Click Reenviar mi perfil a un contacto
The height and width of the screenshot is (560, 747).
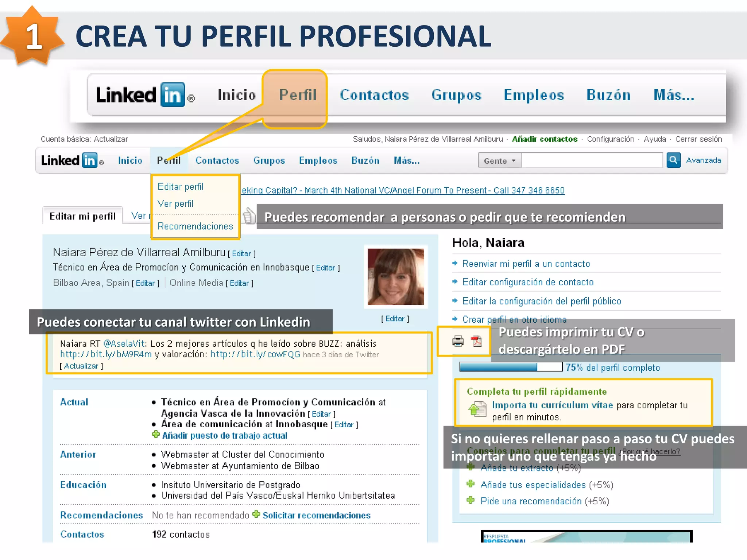click(526, 264)
